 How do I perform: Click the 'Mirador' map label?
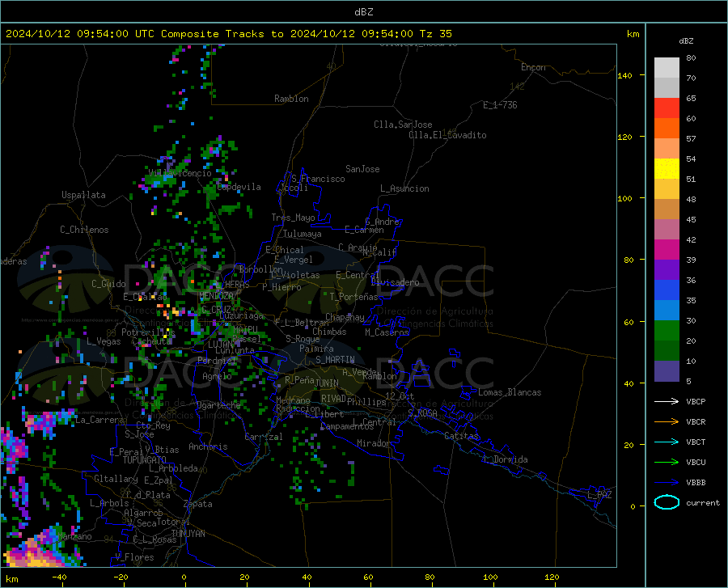click(374, 443)
